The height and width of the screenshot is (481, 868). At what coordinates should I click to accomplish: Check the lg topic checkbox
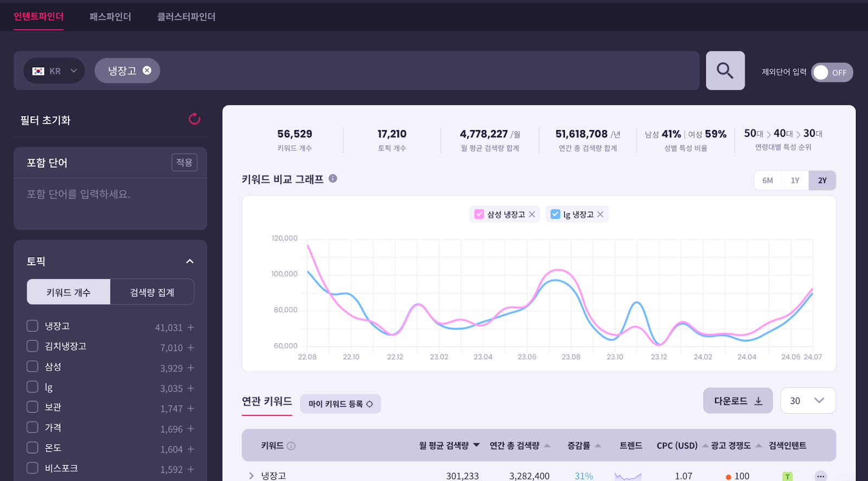coord(33,387)
